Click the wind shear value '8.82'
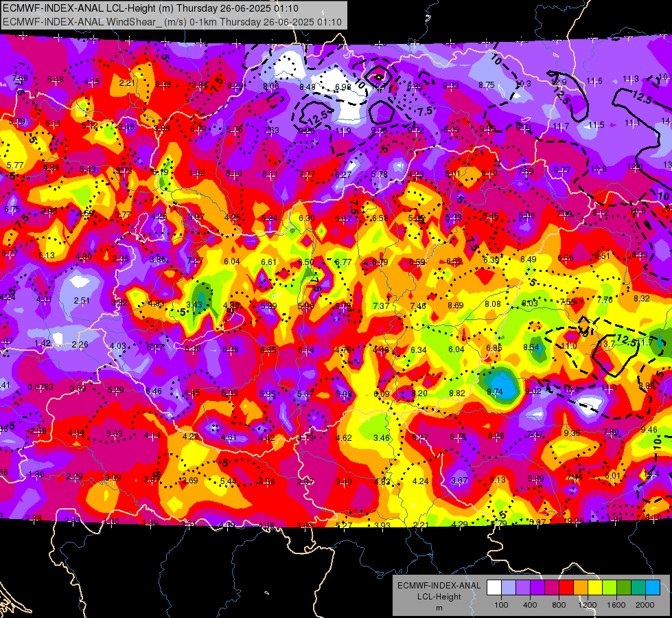 pyautogui.click(x=457, y=393)
